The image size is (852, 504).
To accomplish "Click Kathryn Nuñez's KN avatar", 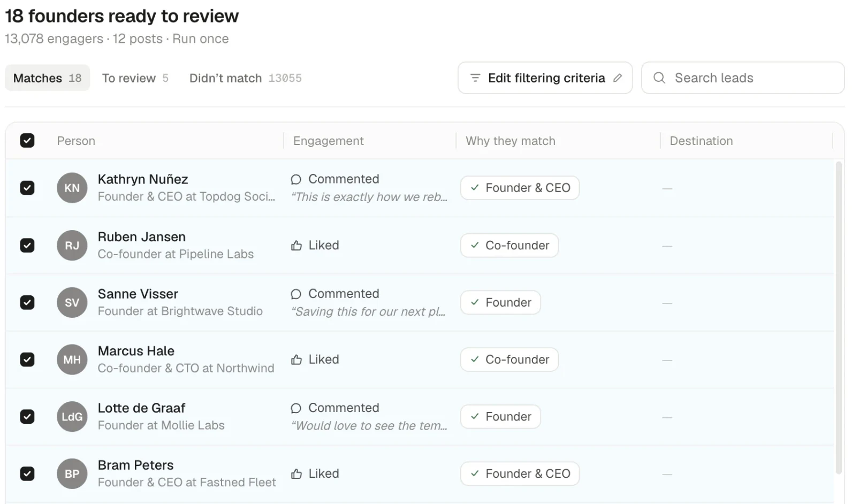I will (72, 188).
